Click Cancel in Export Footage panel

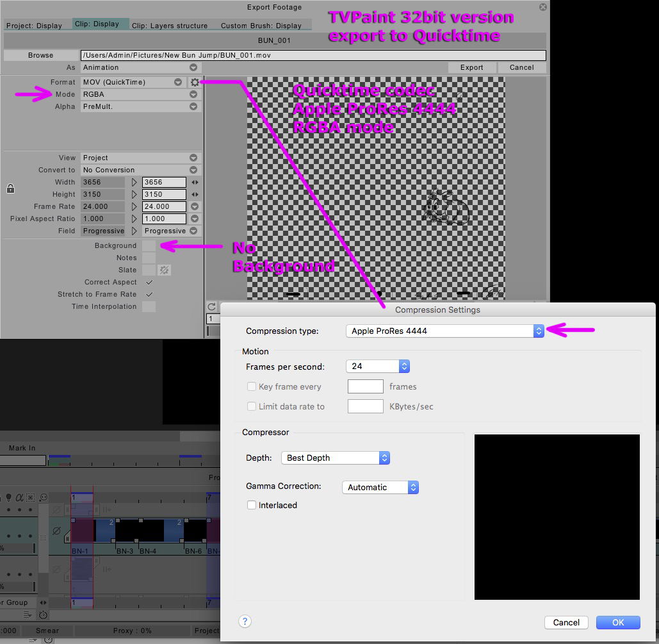point(521,67)
